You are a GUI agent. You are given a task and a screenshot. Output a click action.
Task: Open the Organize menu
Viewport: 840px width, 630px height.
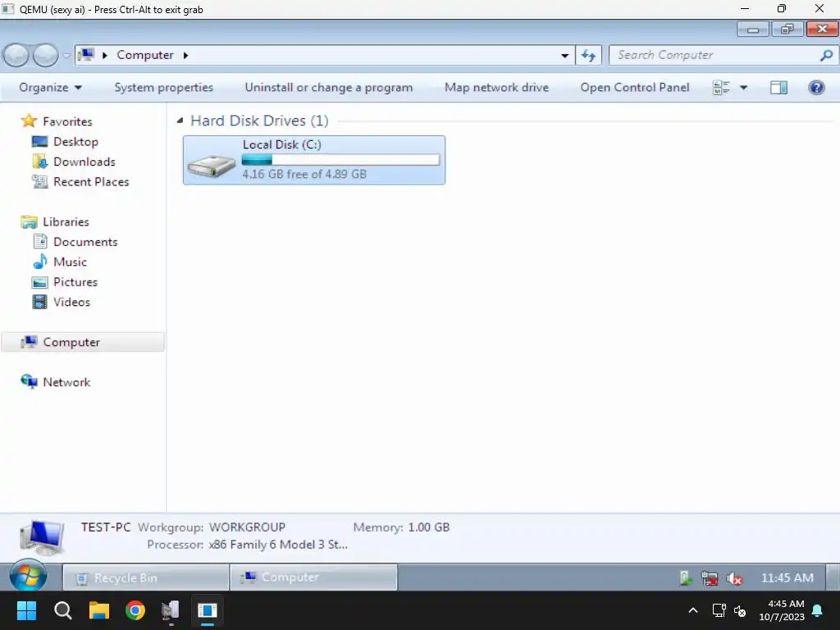tap(50, 87)
